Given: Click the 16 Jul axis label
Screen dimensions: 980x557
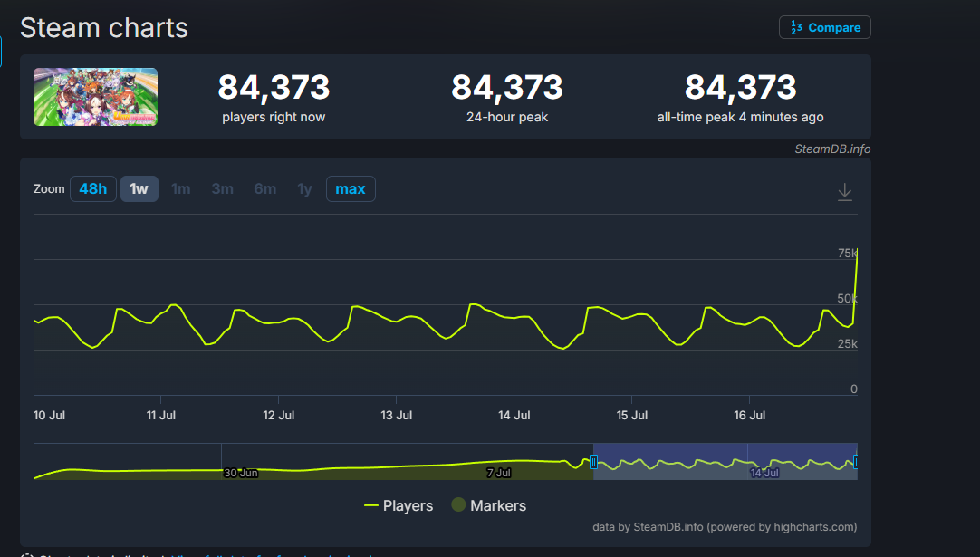Looking at the screenshot, I should coord(749,415).
